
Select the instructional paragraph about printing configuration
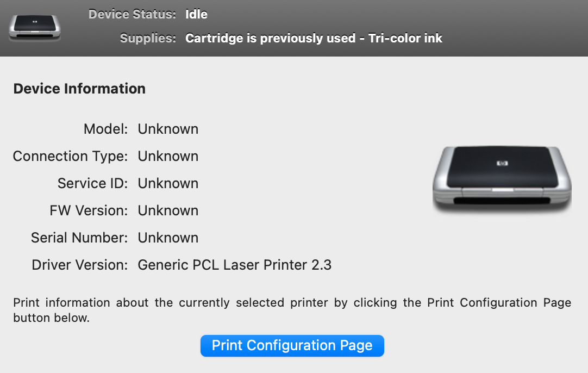[x=292, y=310]
